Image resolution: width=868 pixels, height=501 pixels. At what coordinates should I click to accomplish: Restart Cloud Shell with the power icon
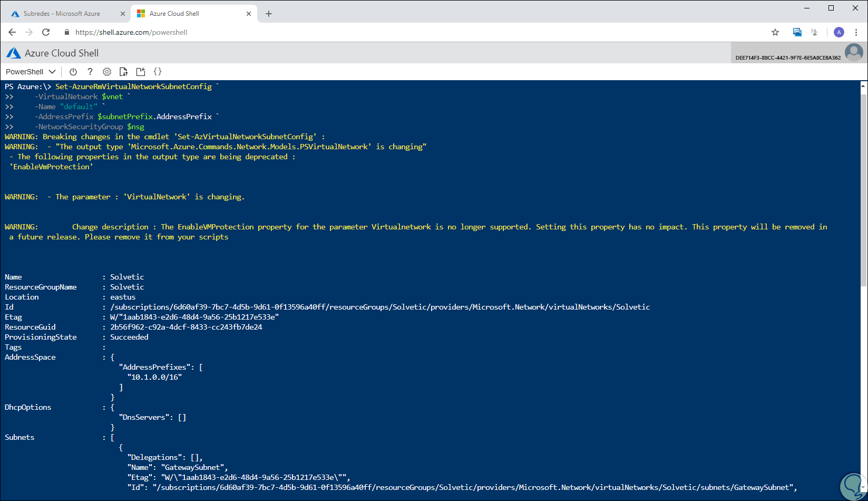click(x=73, y=72)
